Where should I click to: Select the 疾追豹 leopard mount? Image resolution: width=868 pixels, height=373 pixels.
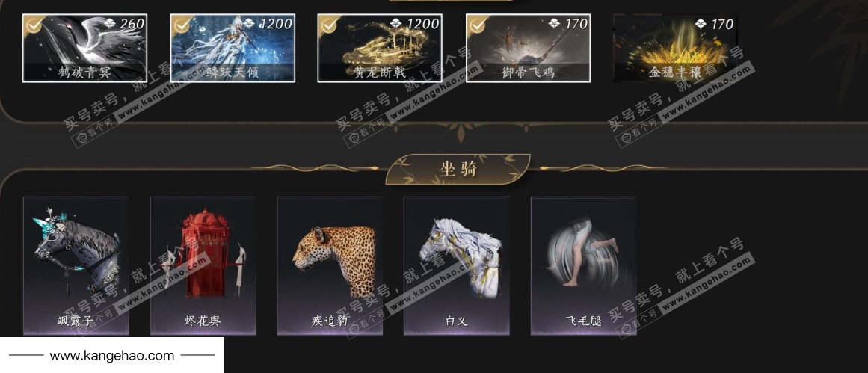pos(330,266)
